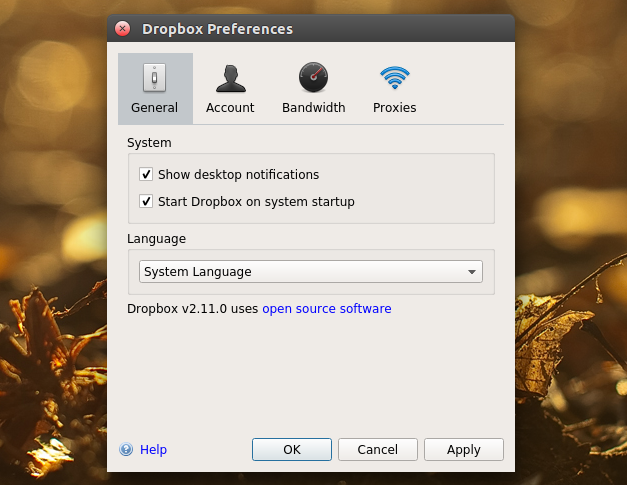Click the Help link text

154,449
